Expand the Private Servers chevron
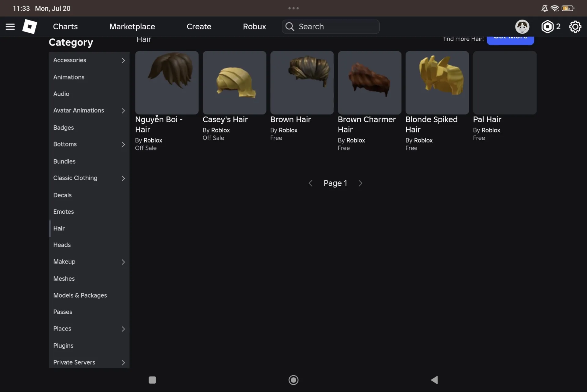This screenshot has height=392, width=587. 123,363
